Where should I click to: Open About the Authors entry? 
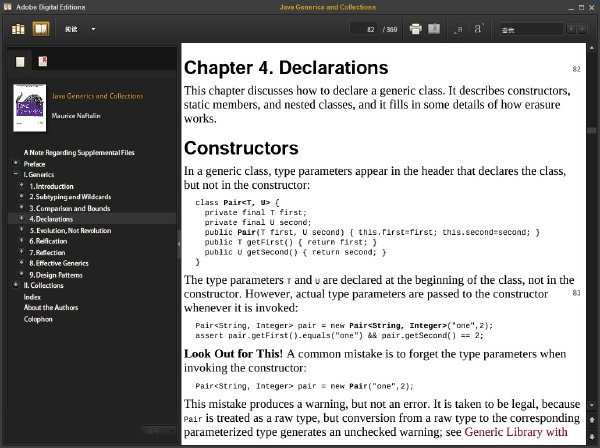pos(51,308)
